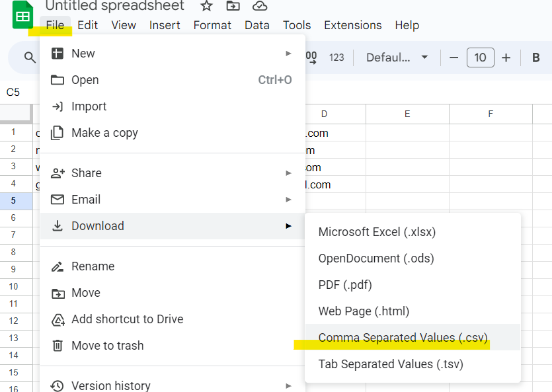Open the Help menu

[407, 25]
